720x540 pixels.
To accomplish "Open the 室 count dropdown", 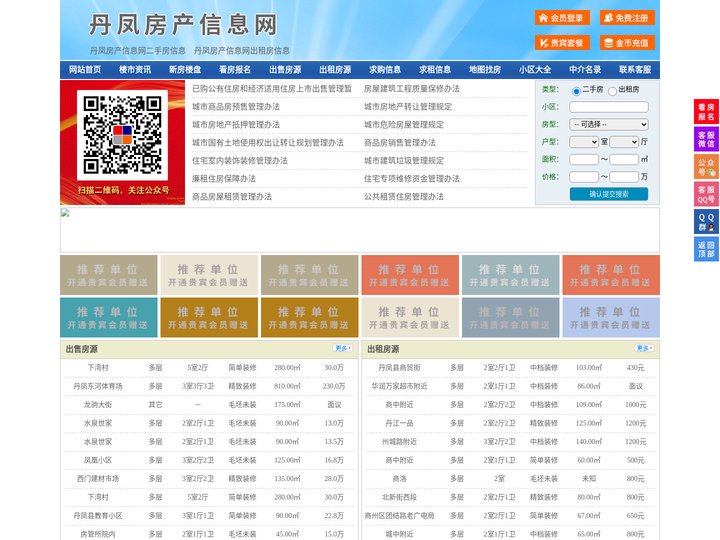I will pyautogui.click(x=584, y=142).
